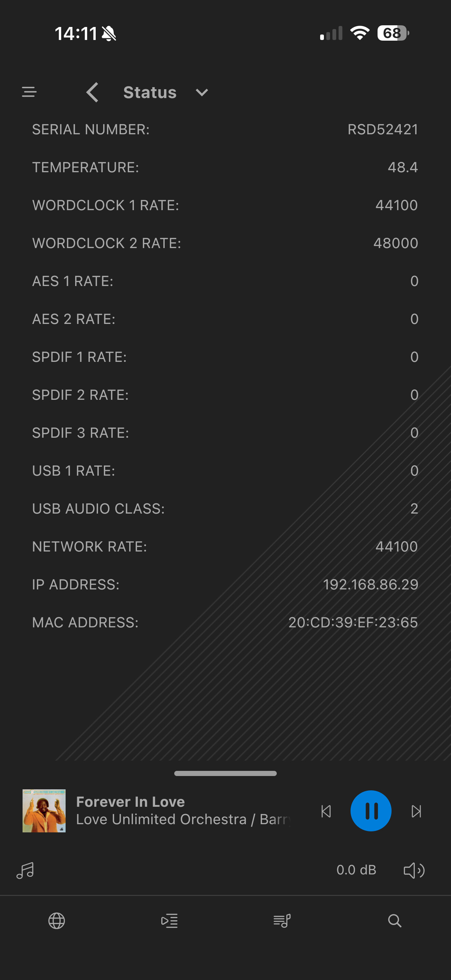Select the IP address value
Viewport: 451px width, 980px height.
[370, 584]
